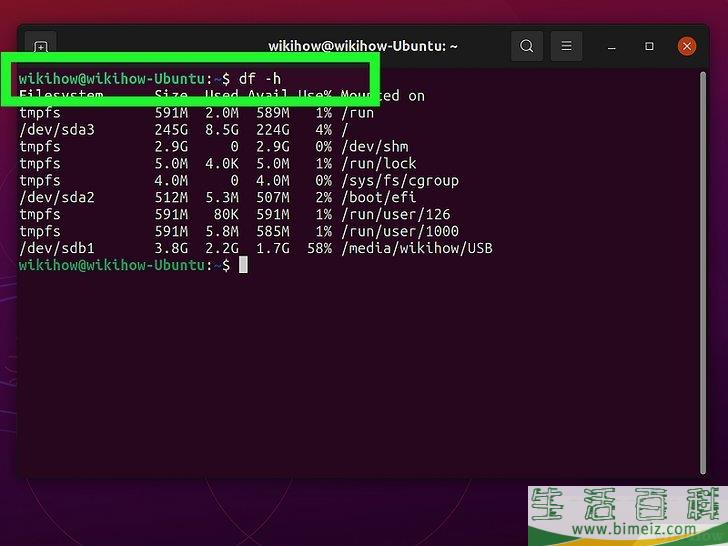Click the terminal vertical scrollbar
This screenshot has width=728, height=546.
click(703, 273)
